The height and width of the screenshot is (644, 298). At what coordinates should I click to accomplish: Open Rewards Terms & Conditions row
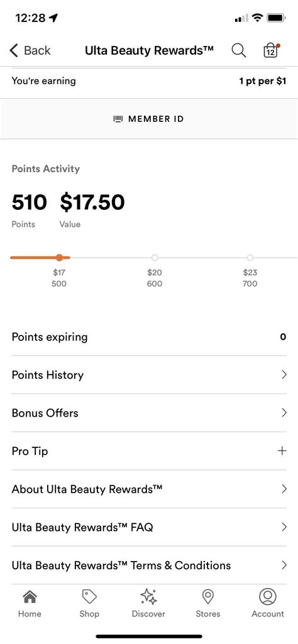(149, 565)
